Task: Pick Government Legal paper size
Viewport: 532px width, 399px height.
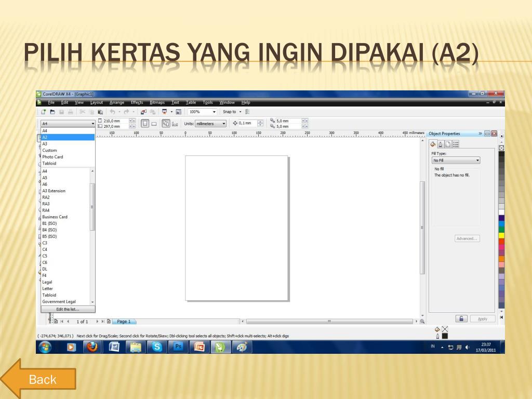Action: [65, 302]
